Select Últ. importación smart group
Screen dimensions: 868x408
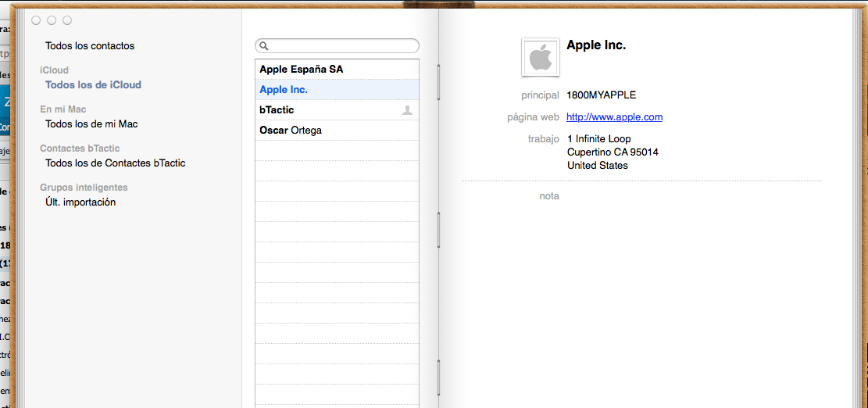[x=80, y=202]
